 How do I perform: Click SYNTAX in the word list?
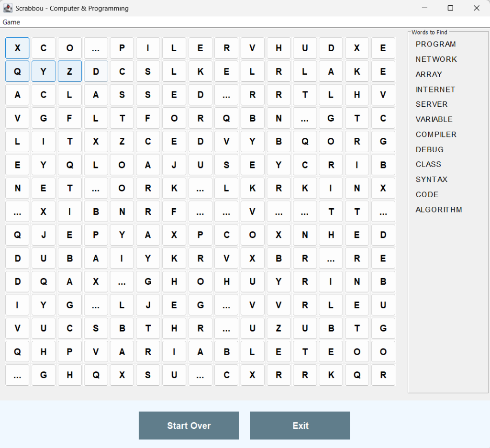[431, 179]
